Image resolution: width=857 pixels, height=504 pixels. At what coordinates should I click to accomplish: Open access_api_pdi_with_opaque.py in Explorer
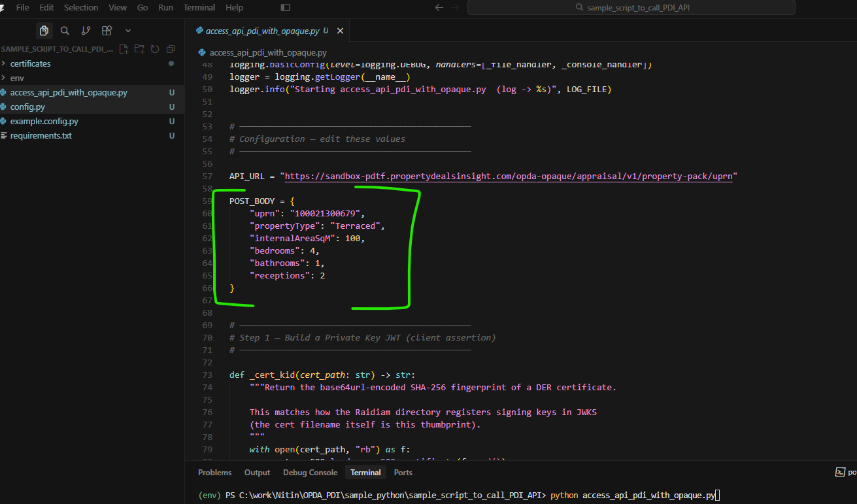coord(92,92)
